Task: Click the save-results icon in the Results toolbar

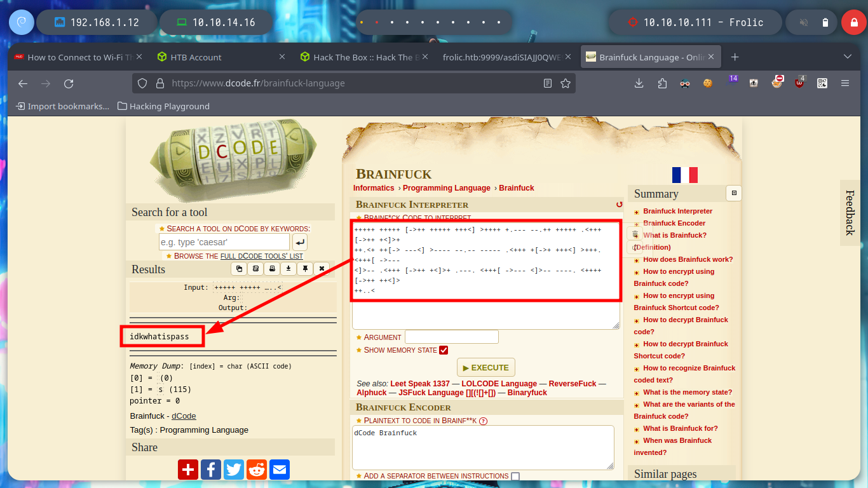Action: 255,269
